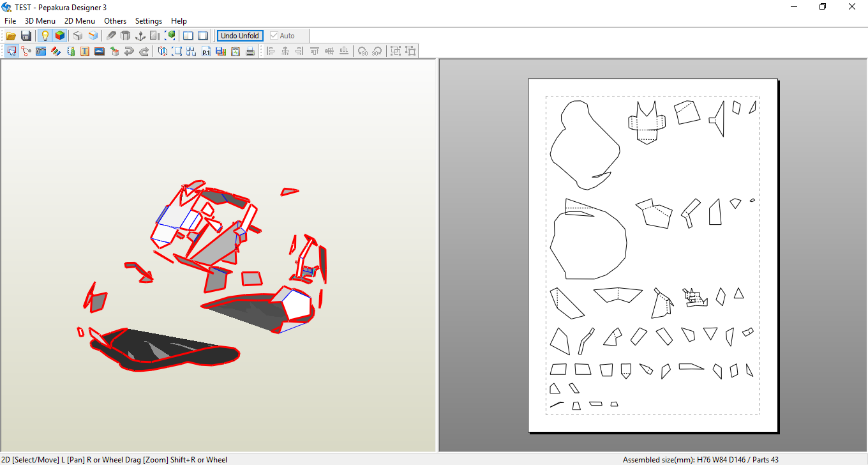
Task: Open the File menu
Action: point(10,21)
